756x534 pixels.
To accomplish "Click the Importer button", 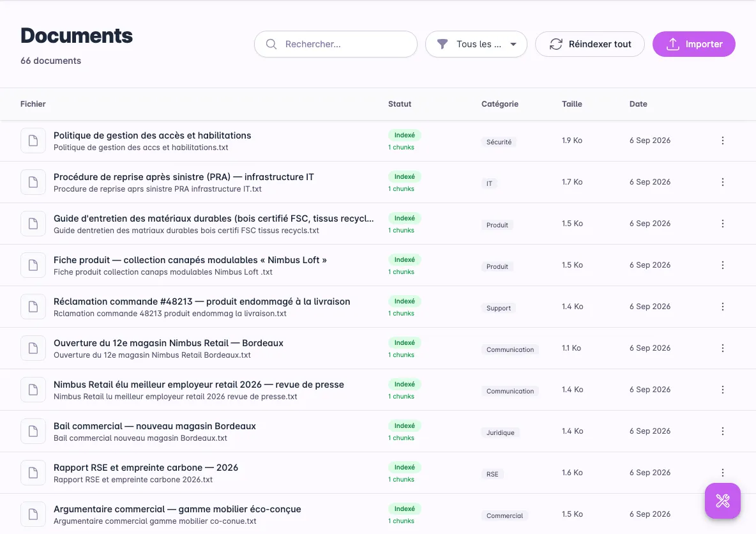I will (x=694, y=44).
